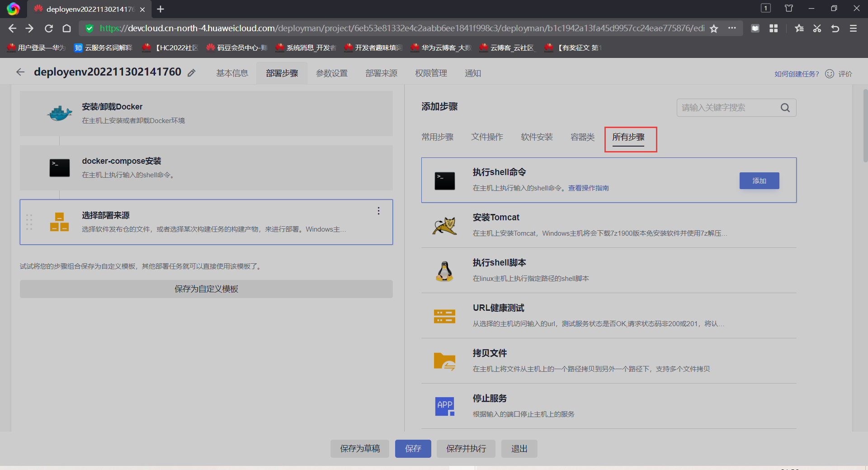Viewport: 868px width, 470px height.
Task: Switch to the 部署步骤 tab
Action: [x=282, y=73]
